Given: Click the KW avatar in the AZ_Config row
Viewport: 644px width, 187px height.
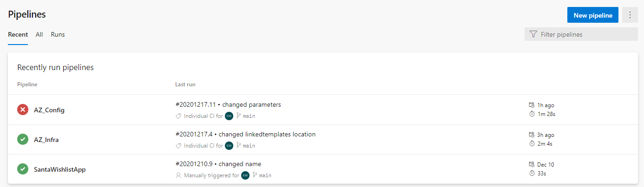Looking at the screenshot, I should [x=229, y=116].
